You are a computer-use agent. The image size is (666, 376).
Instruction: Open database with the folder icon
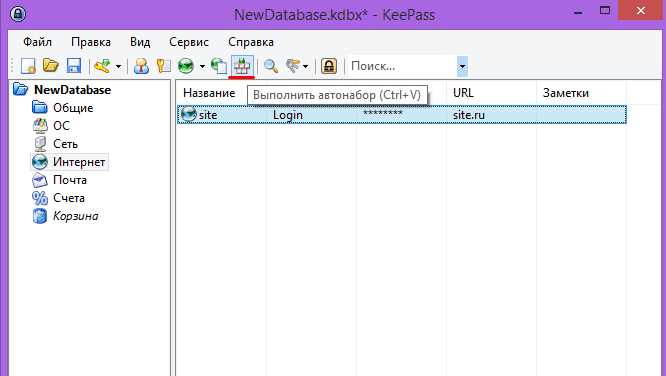pos(51,66)
